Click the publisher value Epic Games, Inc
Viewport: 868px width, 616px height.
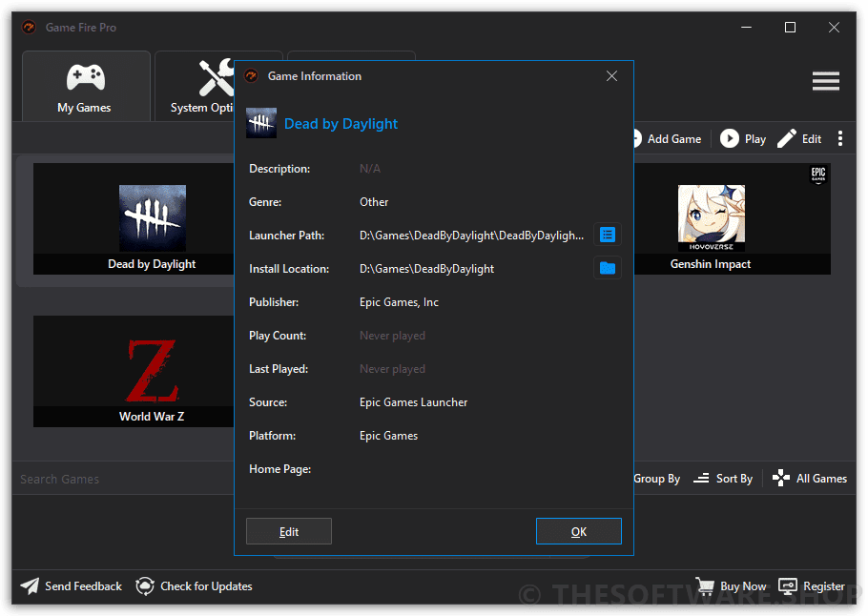[399, 302]
